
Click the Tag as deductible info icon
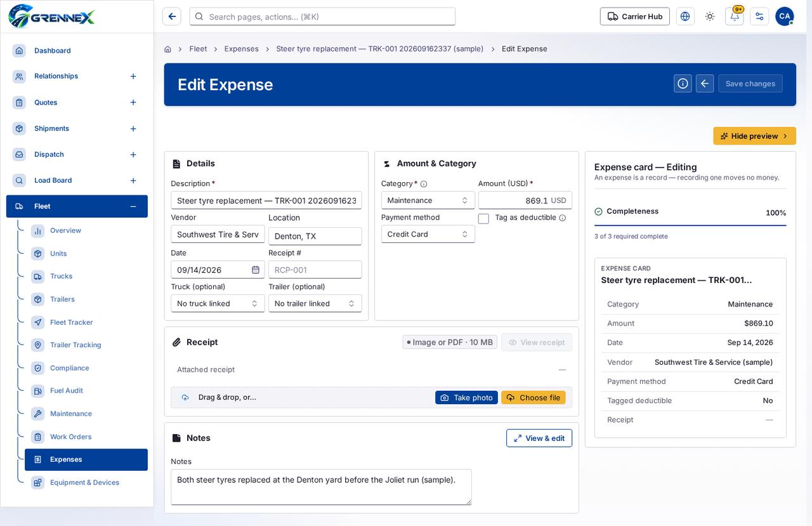coord(562,218)
